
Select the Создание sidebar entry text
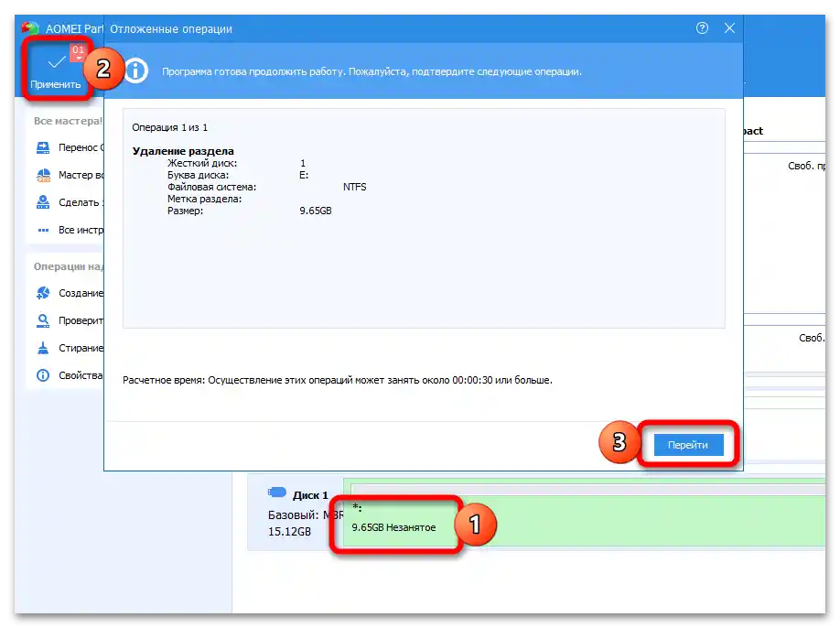tap(81, 293)
